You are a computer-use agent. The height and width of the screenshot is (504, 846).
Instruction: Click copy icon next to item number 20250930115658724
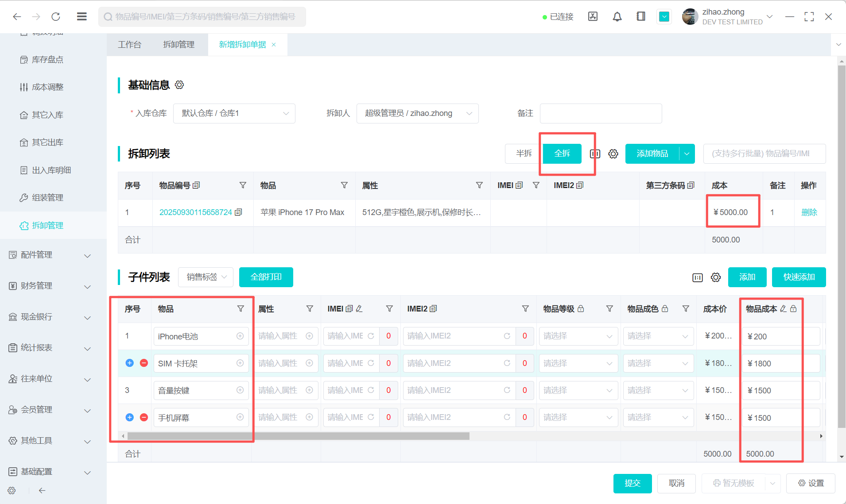239,212
